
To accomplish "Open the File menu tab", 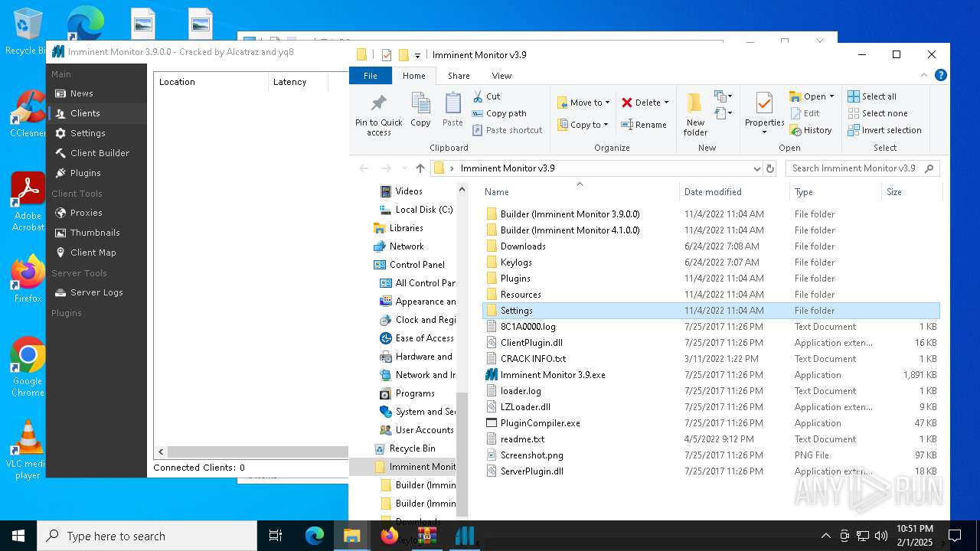I will tap(371, 76).
